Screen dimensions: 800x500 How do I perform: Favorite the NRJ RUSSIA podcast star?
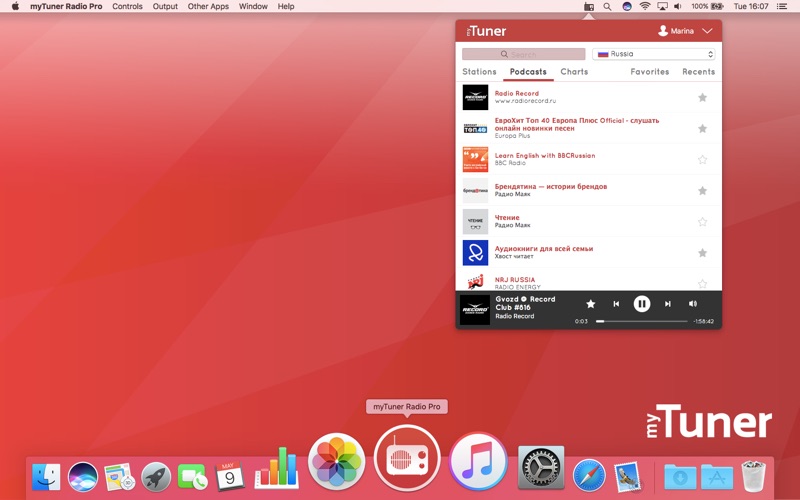point(702,283)
